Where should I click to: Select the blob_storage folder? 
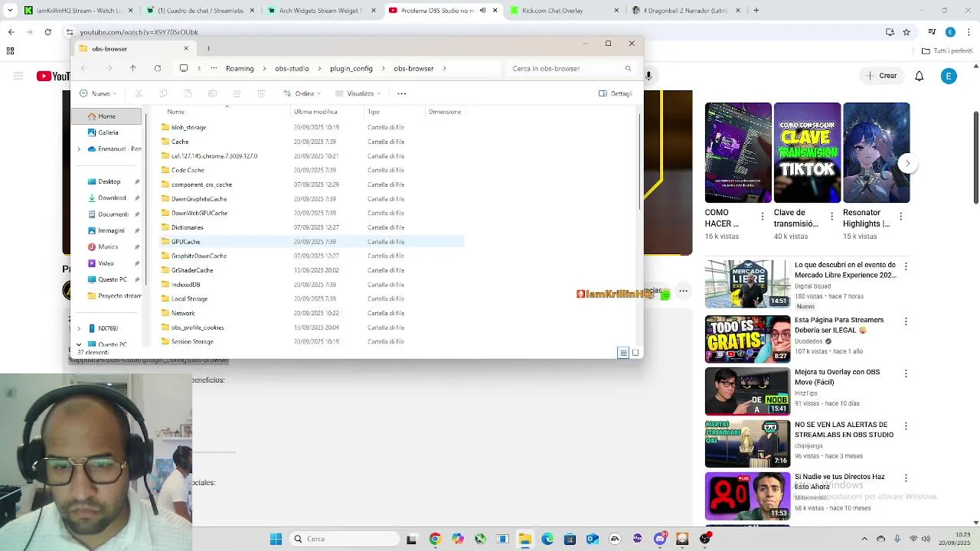coord(188,127)
